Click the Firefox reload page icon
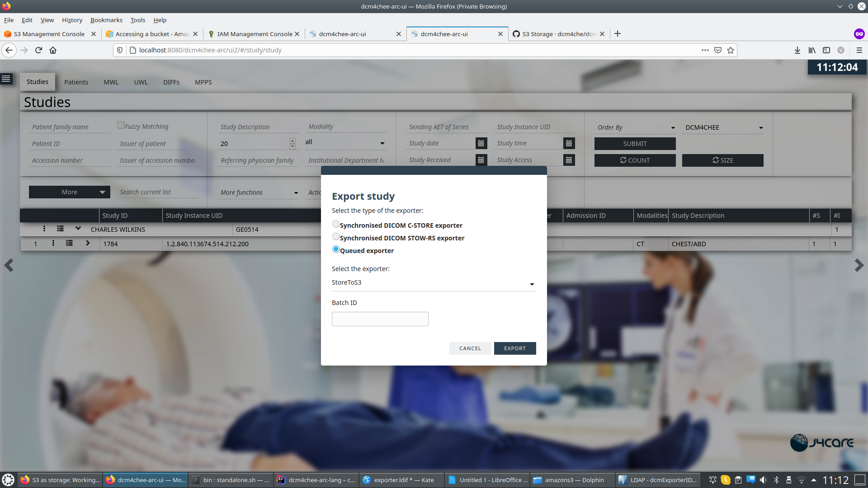 pyautogui.click(x=38, y=50)
